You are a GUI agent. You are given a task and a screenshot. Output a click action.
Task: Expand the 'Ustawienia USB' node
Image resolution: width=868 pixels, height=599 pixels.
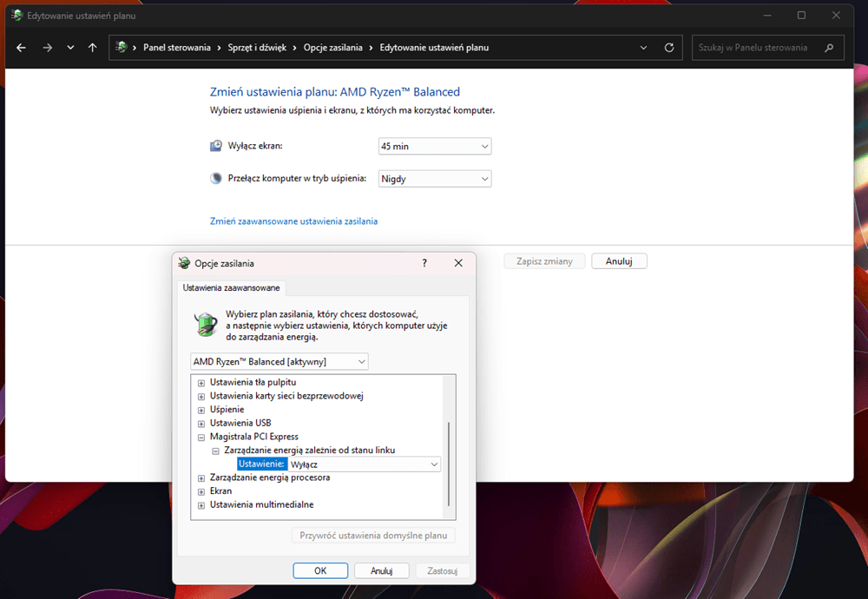click(201, 424)
